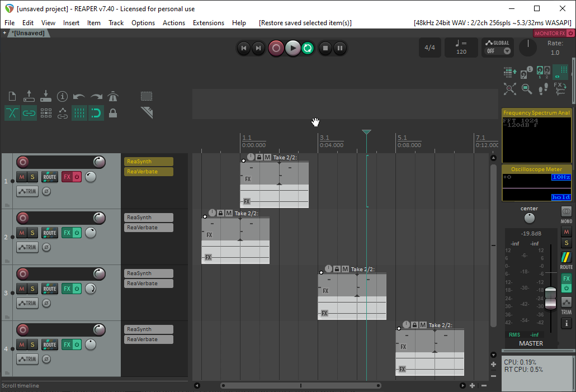Click the Open Project toolbar icon
Viewport: 576px width, 392px height.
[29, 96]
